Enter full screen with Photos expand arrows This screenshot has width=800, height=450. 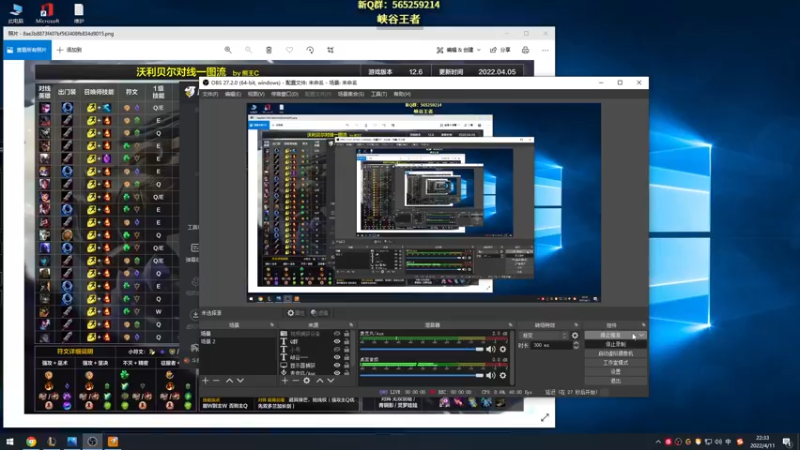click(545, 418)
